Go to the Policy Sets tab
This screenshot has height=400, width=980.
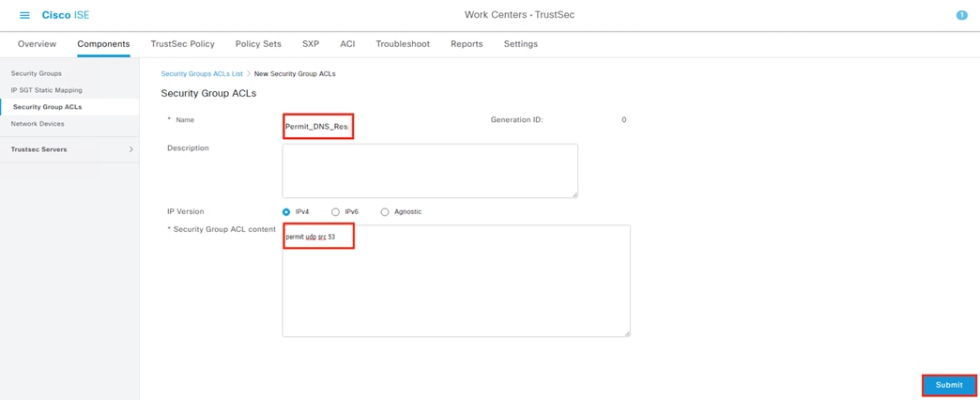(x=258, y=44)
